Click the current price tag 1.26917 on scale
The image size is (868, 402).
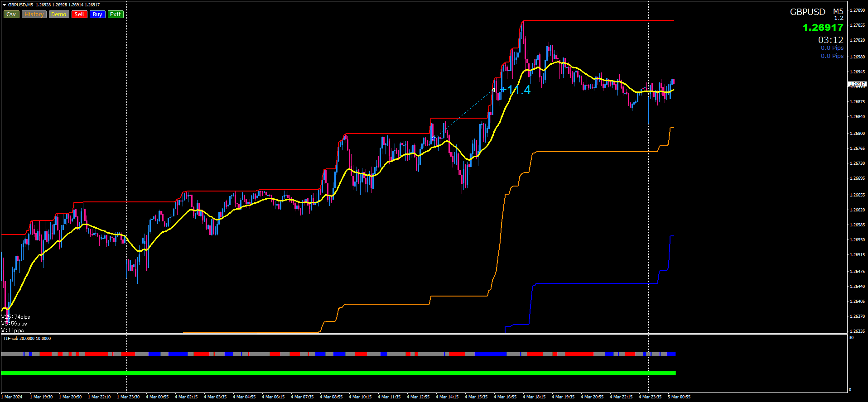pos(857,84)
